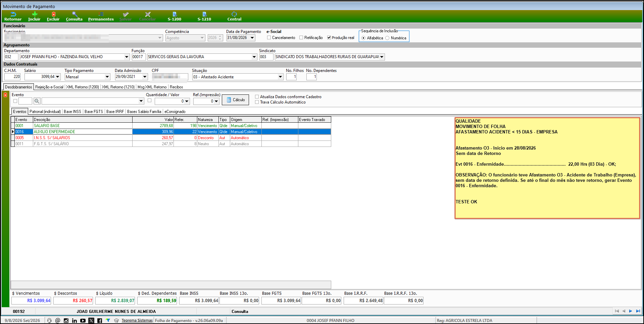Expand the Data de Pagamento date picker
Screen dimensions: 644x324
pyautogui.click(x=252, y=38)
